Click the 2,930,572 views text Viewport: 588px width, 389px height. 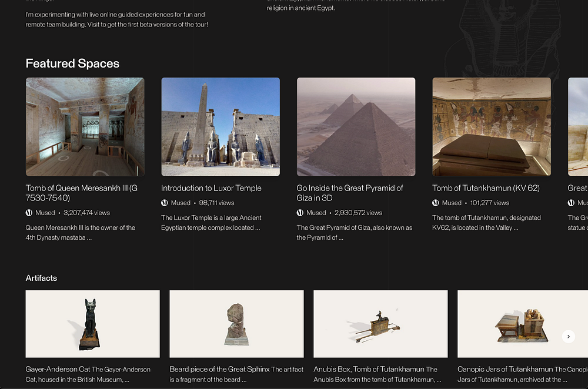(x=358, y=213)
